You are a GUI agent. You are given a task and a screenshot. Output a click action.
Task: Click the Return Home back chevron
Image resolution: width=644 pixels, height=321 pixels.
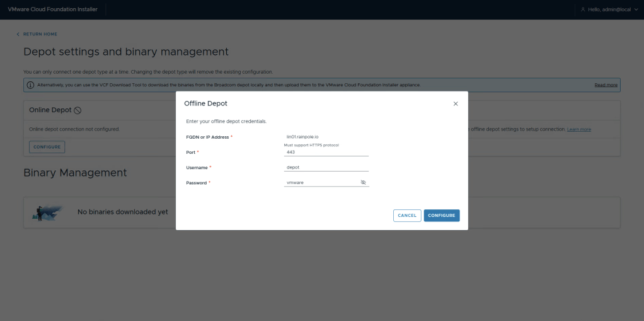click(x=18, y=34)
